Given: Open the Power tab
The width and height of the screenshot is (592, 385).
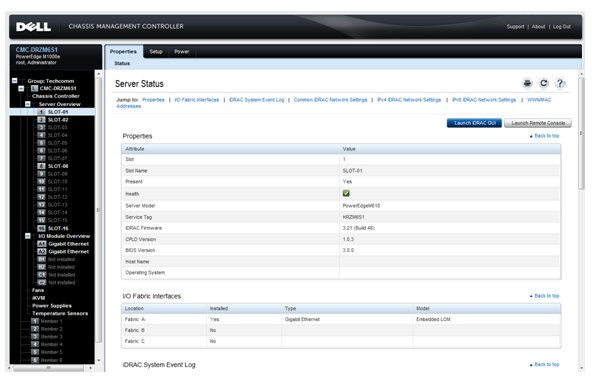Looking at the screenshot, I should coord(182,52).
